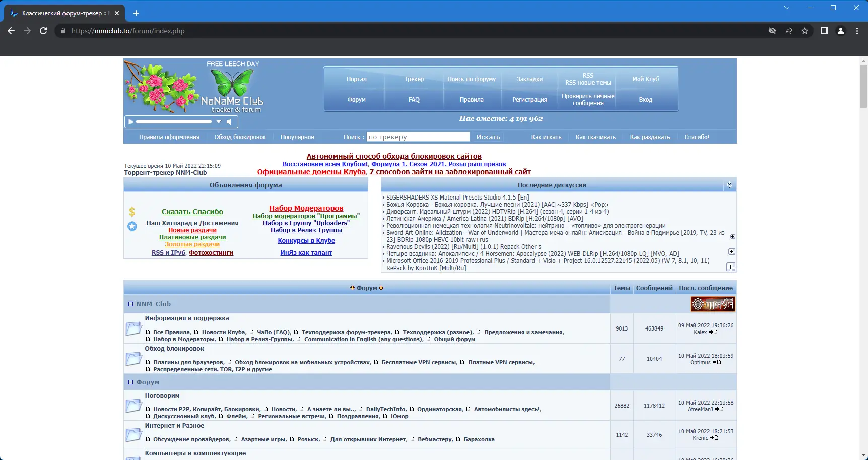Viewport: 868px width, 460px height.
Task: Go to last post by AfreeManJ
Action: pos(719,409)
